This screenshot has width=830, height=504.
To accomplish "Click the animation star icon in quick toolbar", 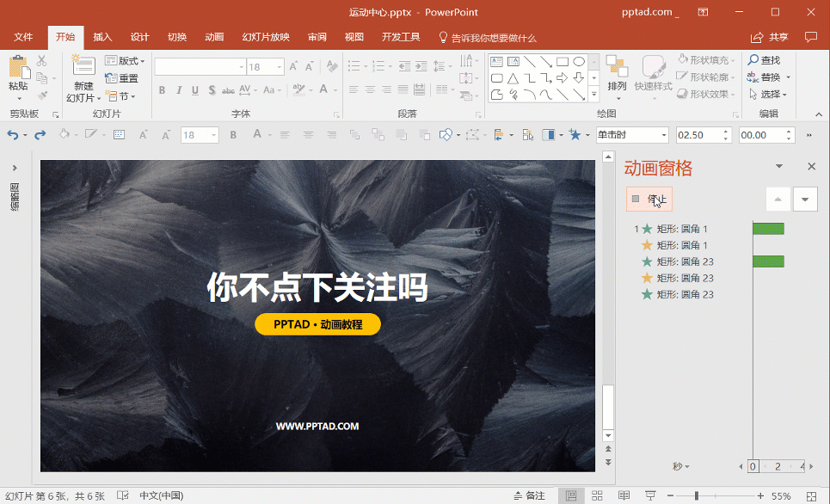I will tap(575, 135).
